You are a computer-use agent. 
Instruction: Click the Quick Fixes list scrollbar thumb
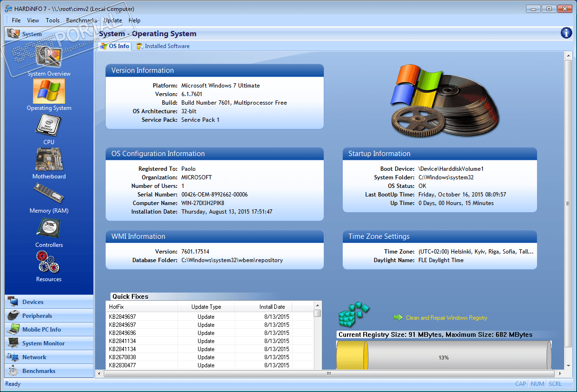point(318,313)
